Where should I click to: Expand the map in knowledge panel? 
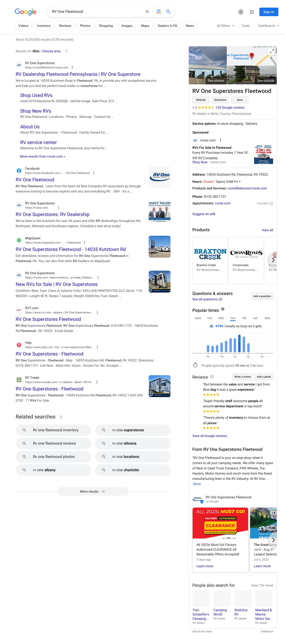pyautogui.click(x=271, y=51)
